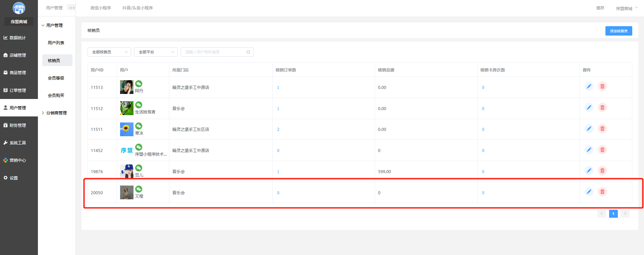Click the 缓存 link in header
Viewport: 644px width, 255px height.
tap(600, 8)
